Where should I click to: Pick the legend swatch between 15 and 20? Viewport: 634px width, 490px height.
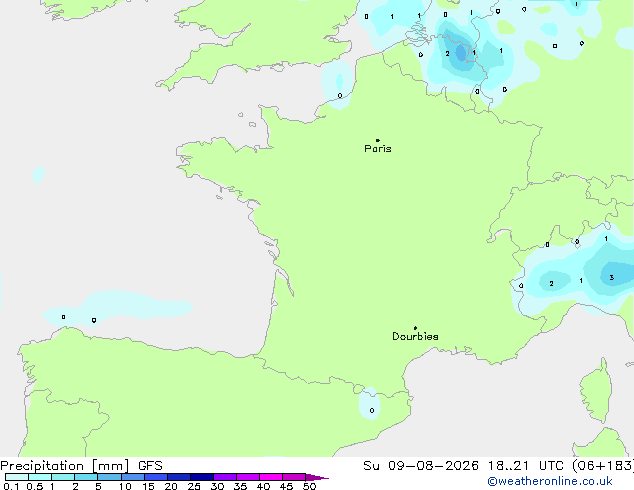coord(156,477)
